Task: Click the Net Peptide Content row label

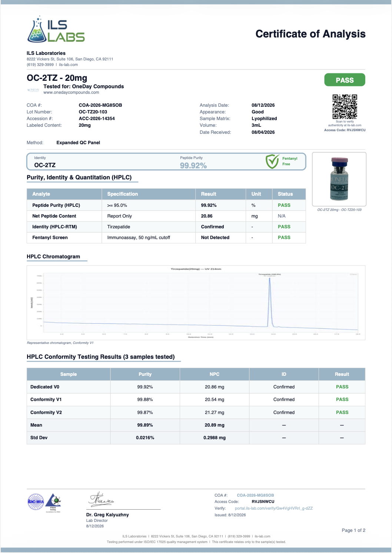Action: pos(54,216)
